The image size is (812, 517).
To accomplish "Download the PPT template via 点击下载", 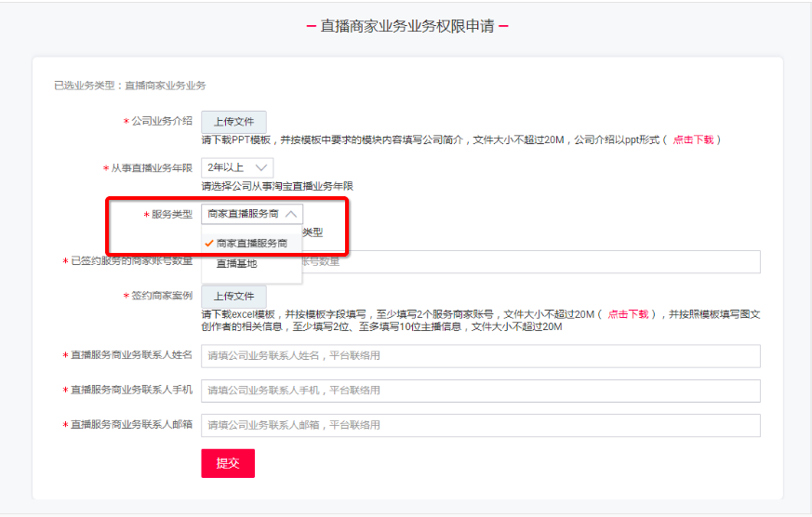I will [x=693, y=139].
